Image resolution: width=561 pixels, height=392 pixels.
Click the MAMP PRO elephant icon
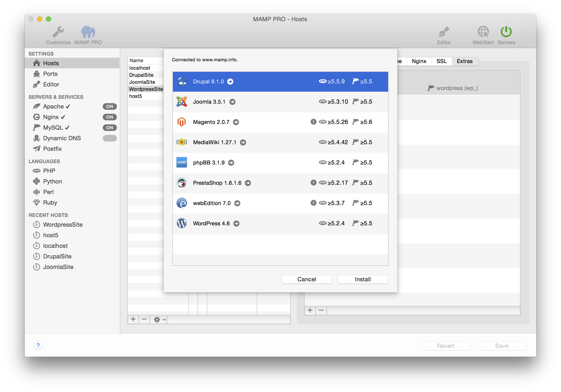tap(88, 32)
